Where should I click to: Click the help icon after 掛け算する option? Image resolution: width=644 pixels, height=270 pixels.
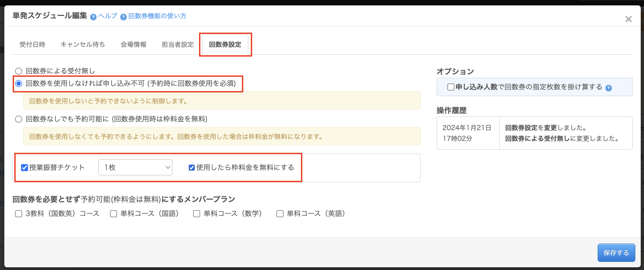tap(608, 88)
